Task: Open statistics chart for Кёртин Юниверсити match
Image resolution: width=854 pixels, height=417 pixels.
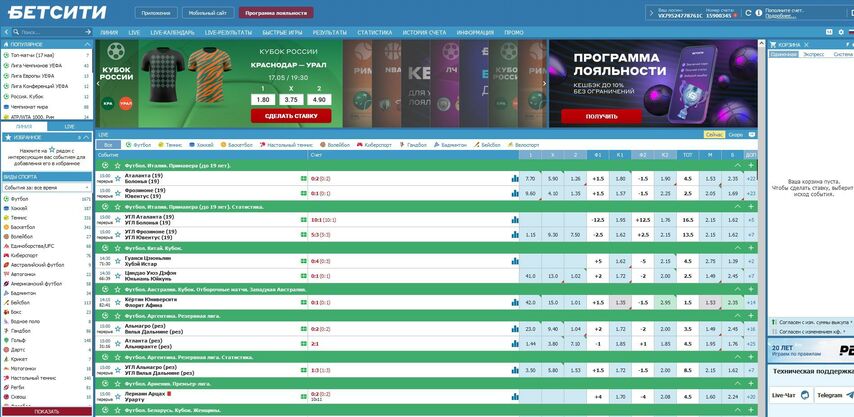Action: coord(515,303)
